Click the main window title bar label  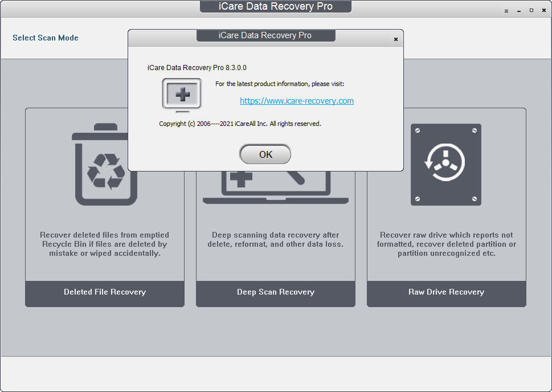click(276, 6)
